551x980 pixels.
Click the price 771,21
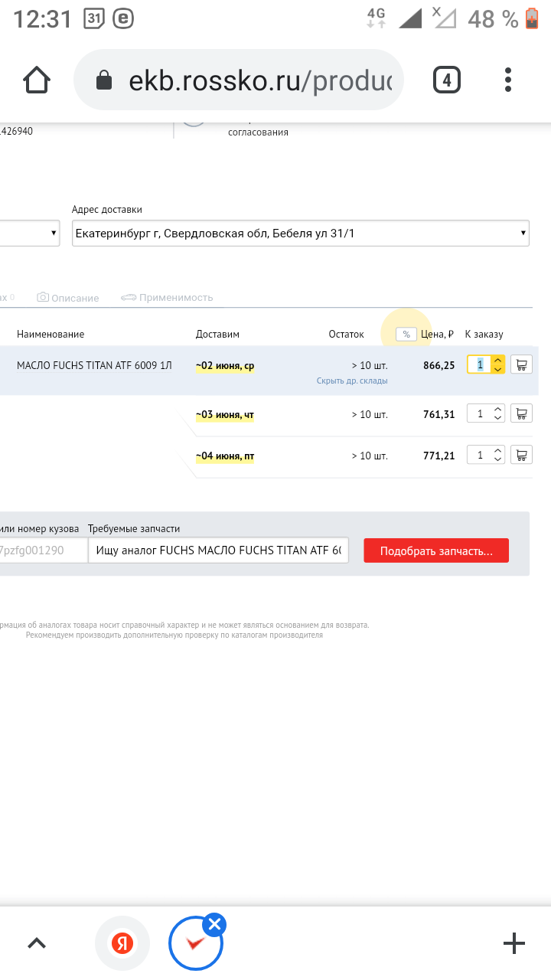[439, 456]
